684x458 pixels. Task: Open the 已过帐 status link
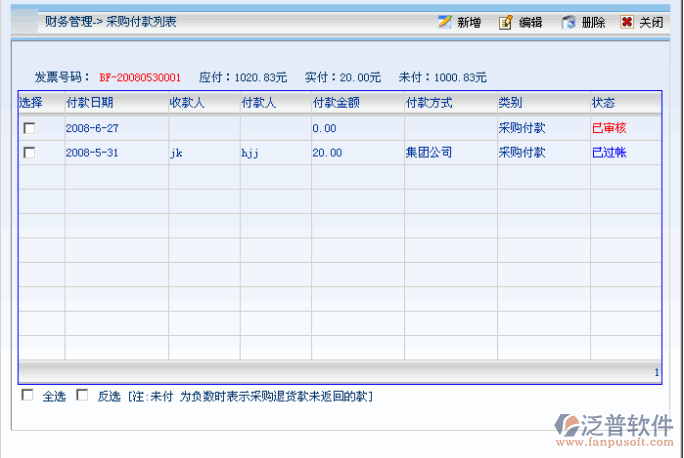609,152
